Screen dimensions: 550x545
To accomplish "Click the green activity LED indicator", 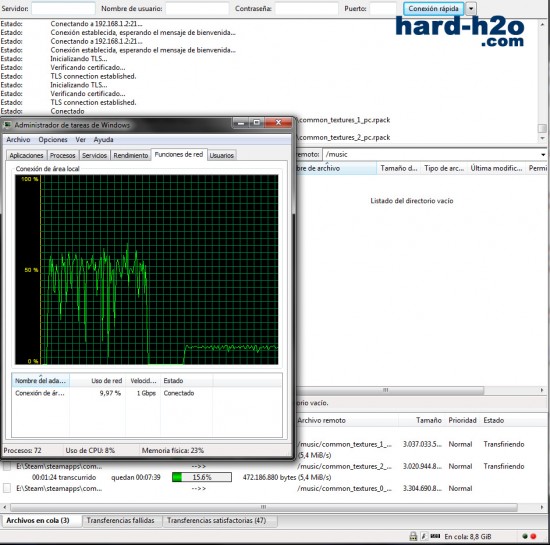I will tap(525, 536).
